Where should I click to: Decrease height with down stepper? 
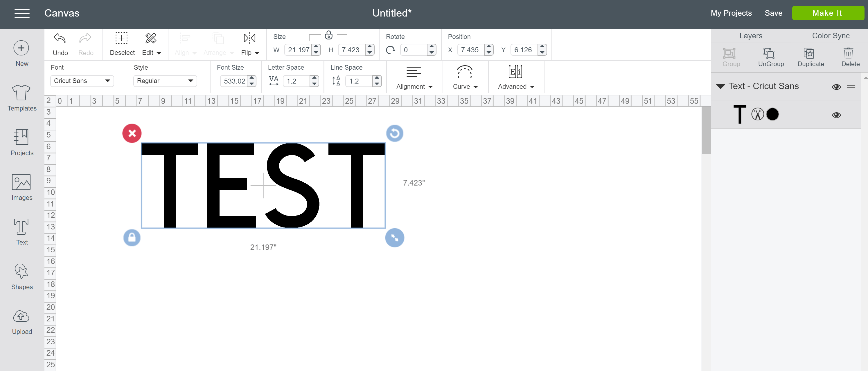[370, 53]
